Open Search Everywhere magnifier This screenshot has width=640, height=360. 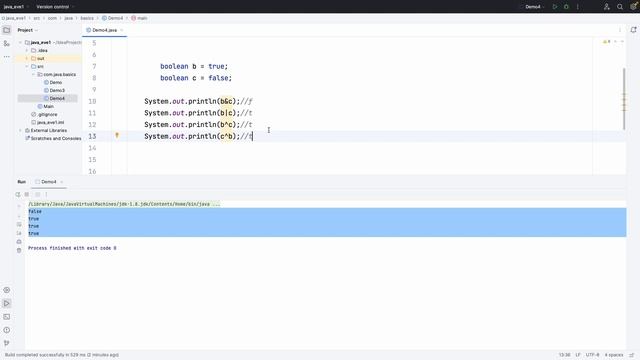(x=620, y=7)
